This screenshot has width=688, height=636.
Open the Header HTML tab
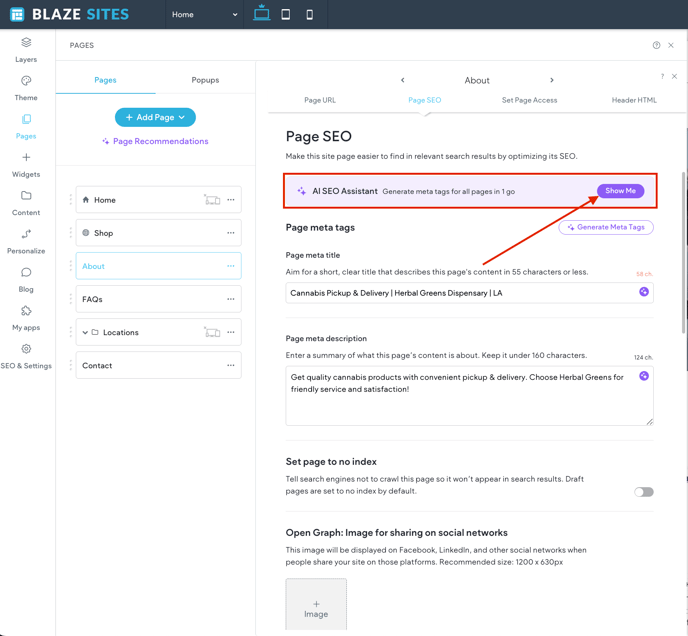[x=634, y=100]
